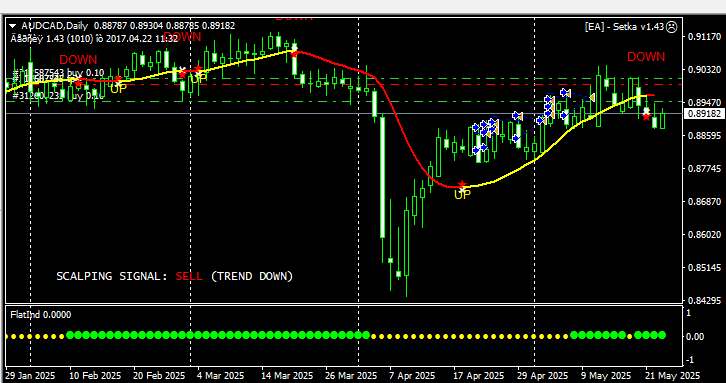The image size is (726, 383).
Task: Click price axis value 0.86020
Action: coord(704,234)
